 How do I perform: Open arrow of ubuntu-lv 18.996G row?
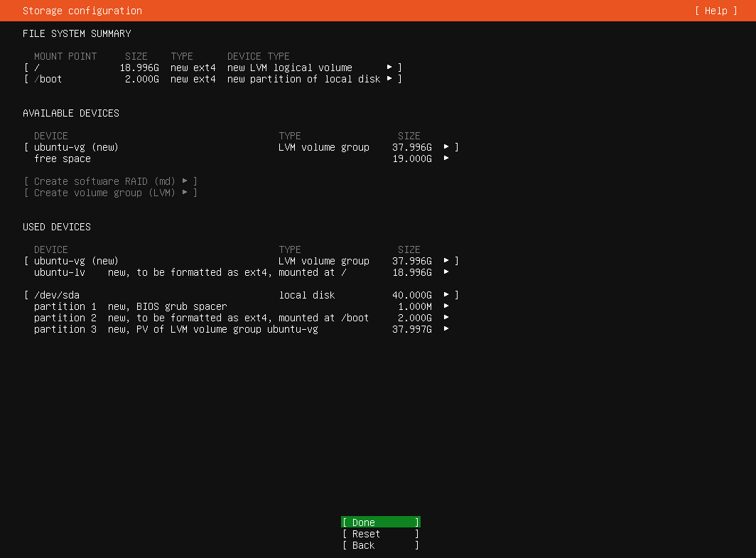pyautogui.click(x=446, y=272)
